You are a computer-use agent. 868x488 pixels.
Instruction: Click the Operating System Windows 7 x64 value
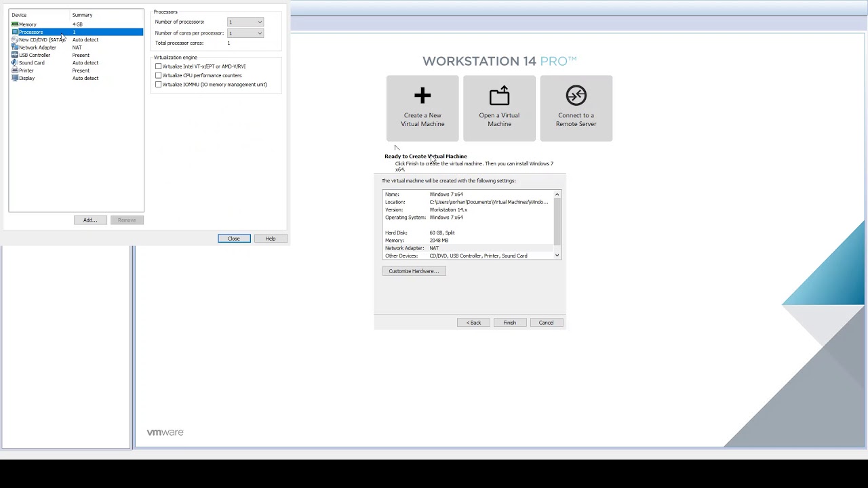pyautogui.click(x=446, y=218)
